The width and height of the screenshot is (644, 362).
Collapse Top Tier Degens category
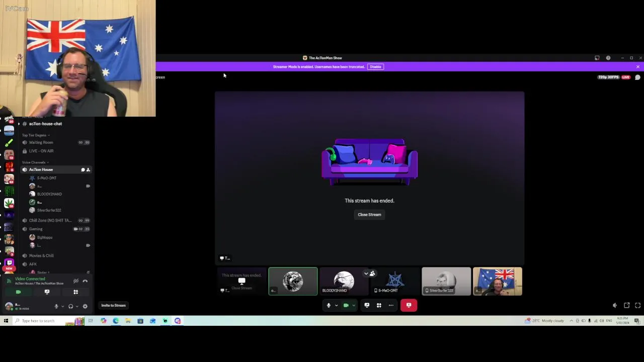tap(35, 135)
